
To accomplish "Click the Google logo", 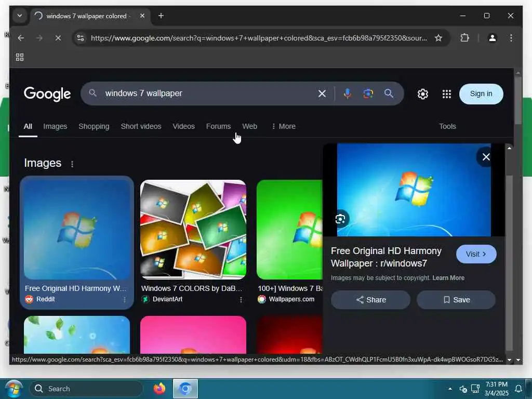I will (x=47, y=94).
